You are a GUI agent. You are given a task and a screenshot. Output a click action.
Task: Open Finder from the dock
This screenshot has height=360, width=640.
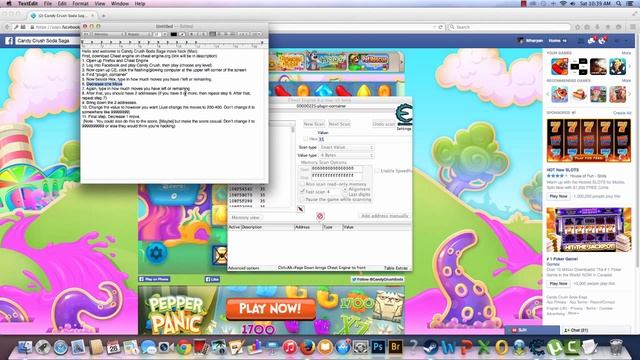pyautogui.click(x=25, y=347)
